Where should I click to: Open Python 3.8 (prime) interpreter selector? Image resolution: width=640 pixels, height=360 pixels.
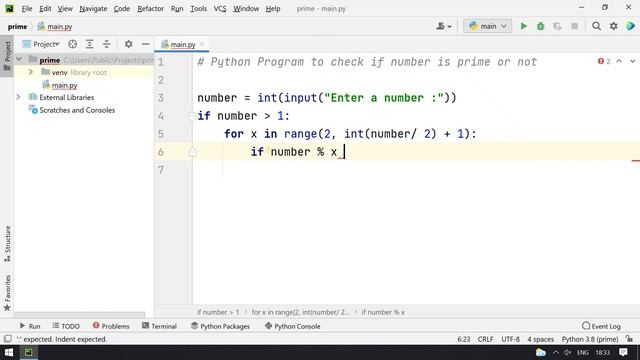[x=590, y=339]
